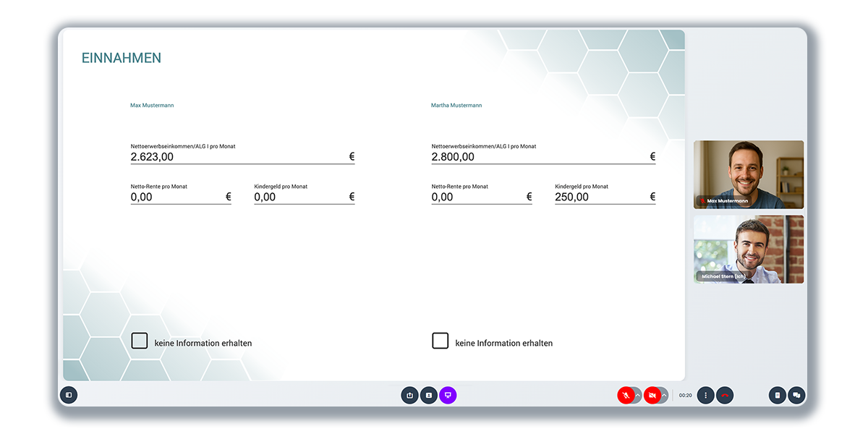Open the chat messages icon
868x434 pixels.
[x=796, y=395]
